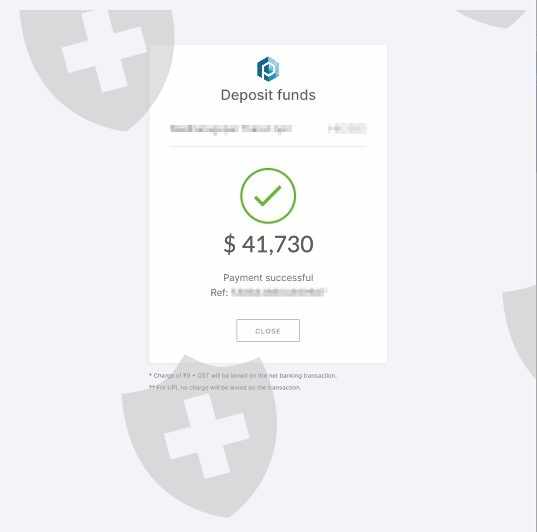This screenshot has width=537, height=532.
Task: Click the green success checkmark circle
Action: point(268,196)
